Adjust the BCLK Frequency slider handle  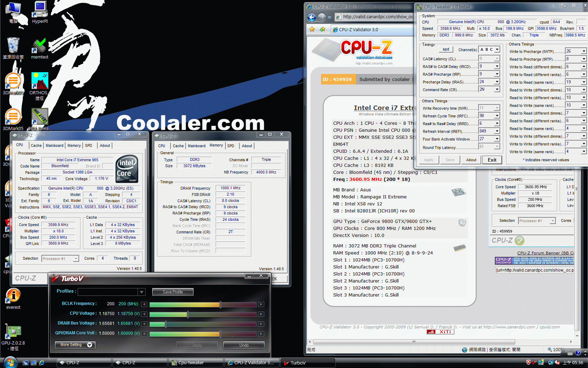tap(220, 305)
